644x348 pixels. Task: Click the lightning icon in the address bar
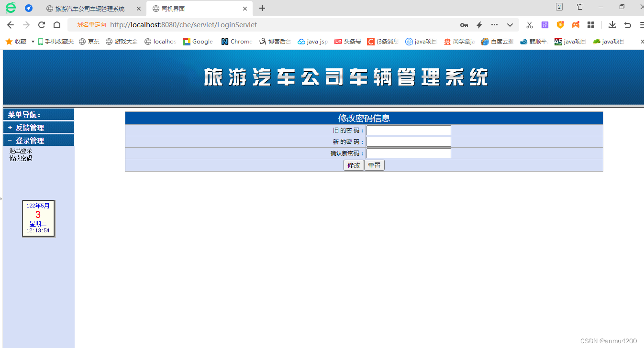[479, 24]
